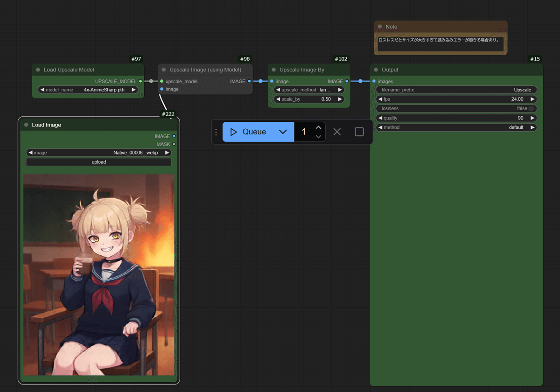Screen dimensions: 560x392
Task: Toggle the lossless switch
Action: [531, 109]
